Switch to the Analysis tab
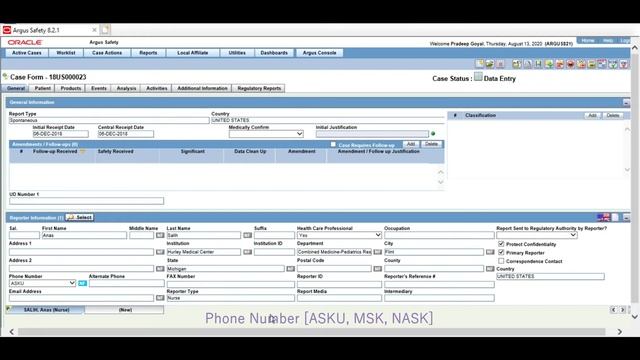The height and width of the screenshot is (360, 640). coord(127,88)
